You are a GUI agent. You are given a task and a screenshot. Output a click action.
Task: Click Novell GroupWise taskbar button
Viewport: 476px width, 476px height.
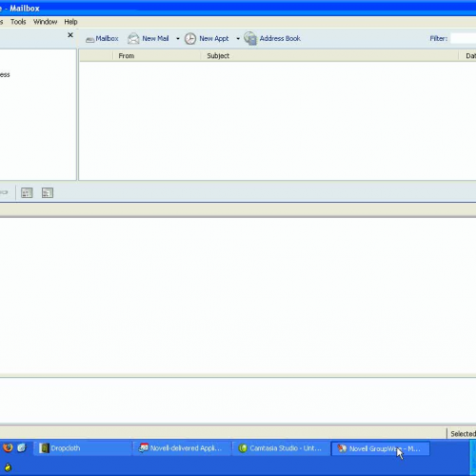tap(381, 448)
